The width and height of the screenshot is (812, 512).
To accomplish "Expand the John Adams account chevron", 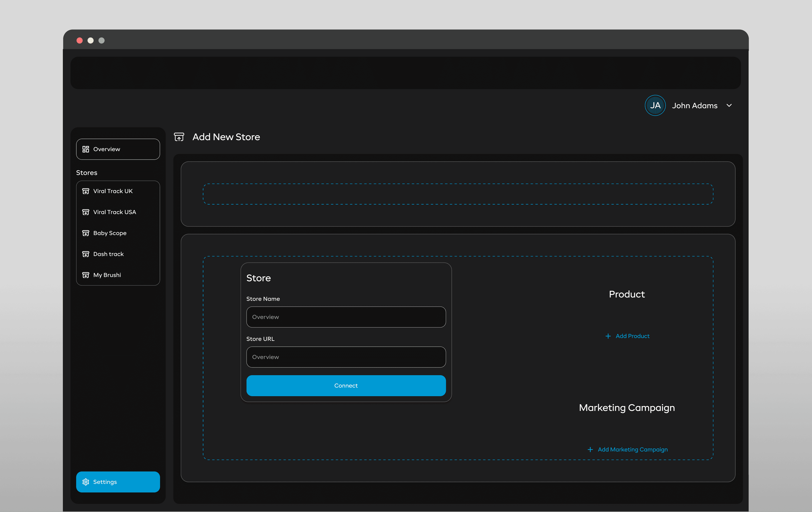I will coord(729,105).
